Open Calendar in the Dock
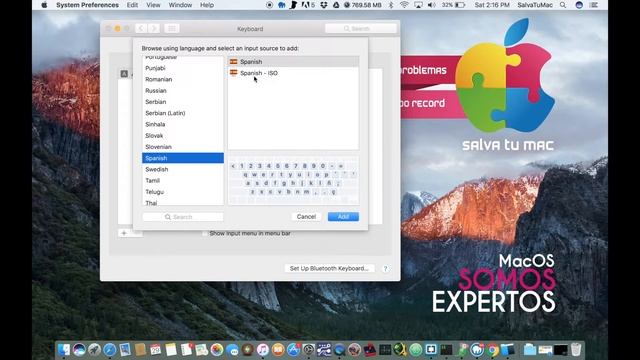This screenshot has width=640, height=360. point(156,350)
